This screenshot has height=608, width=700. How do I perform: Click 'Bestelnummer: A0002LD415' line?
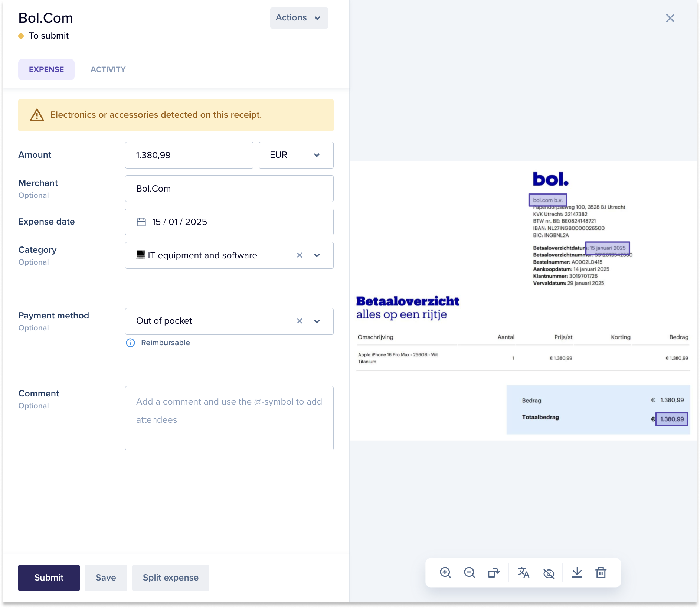pyautogui.click(x=568, y=262)
